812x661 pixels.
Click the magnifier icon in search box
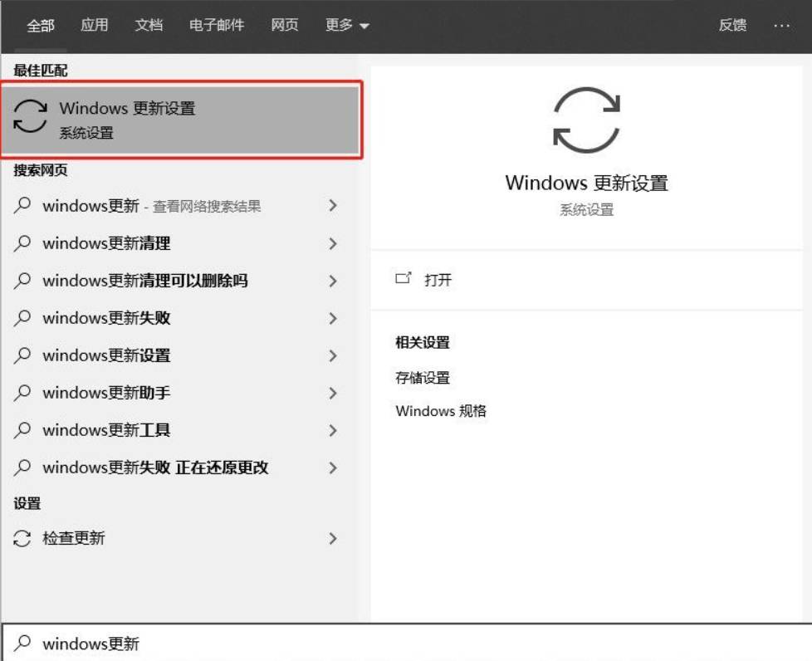(x=22, y=643)
